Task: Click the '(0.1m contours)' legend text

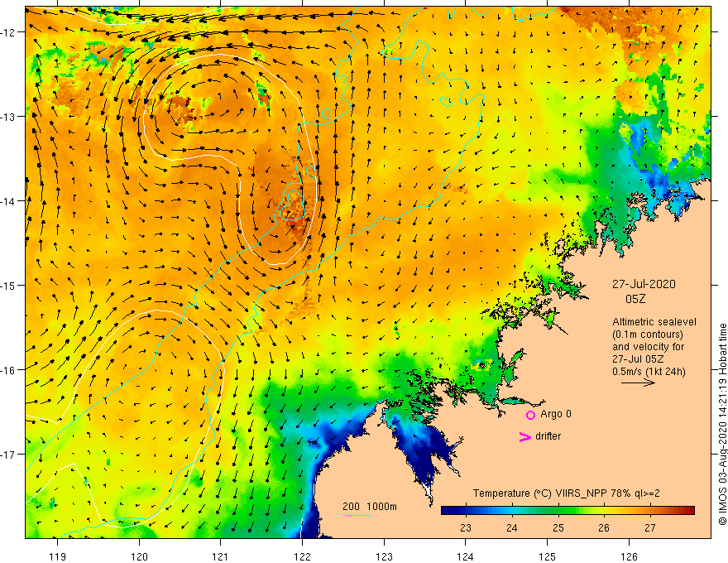Action: (x=647, y=334)
